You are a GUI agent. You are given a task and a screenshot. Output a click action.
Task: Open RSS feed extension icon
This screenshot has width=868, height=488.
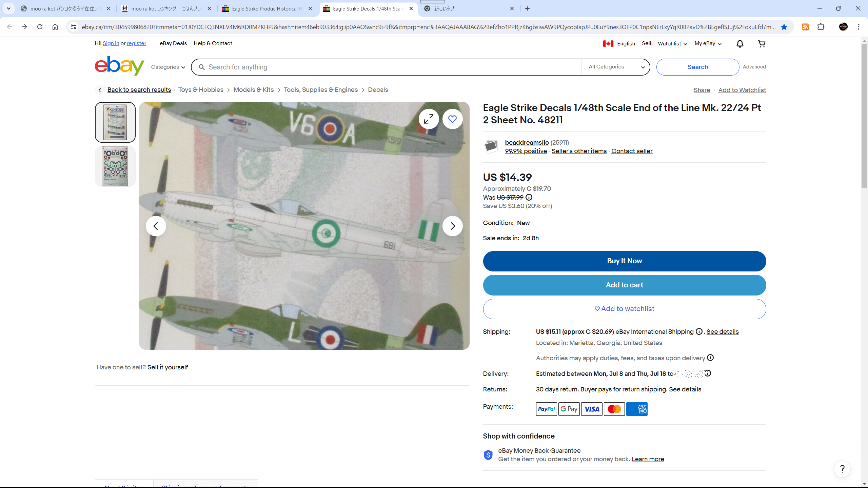click(805, 27)
